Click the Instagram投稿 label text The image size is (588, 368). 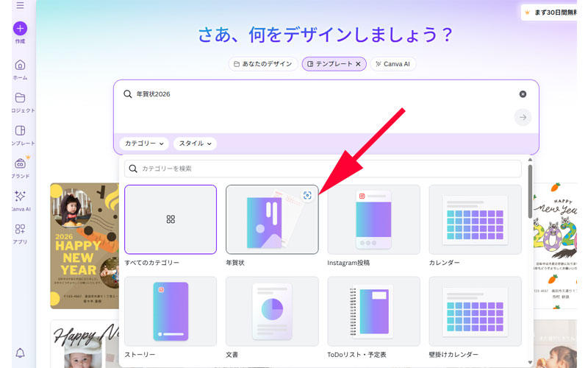point(348,263)
